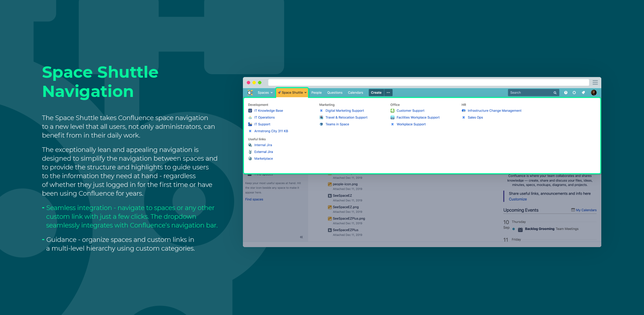This screenshot has height=315, width=644.
Task: Click the Customize link
Action: tap(518, 199)
